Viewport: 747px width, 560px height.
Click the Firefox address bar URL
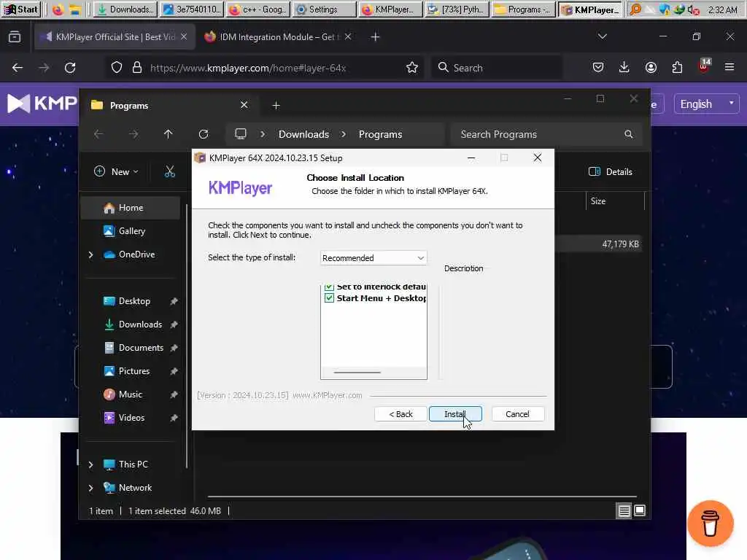[248, 68]
